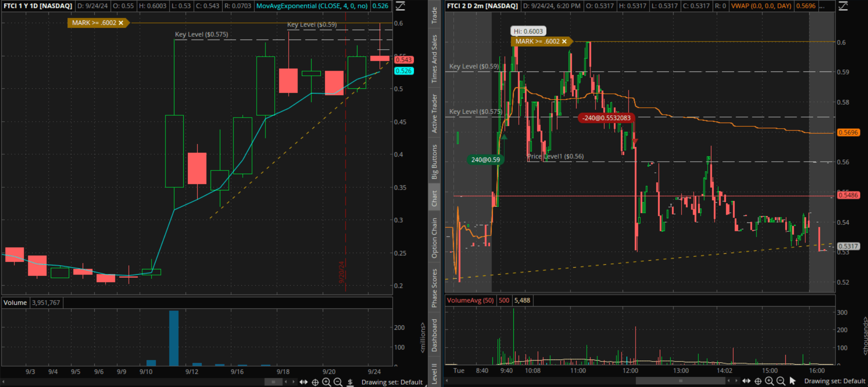Click the Hi: 0.6003 price bubble
Screen dimensions: 868x387
coord(528,31)
